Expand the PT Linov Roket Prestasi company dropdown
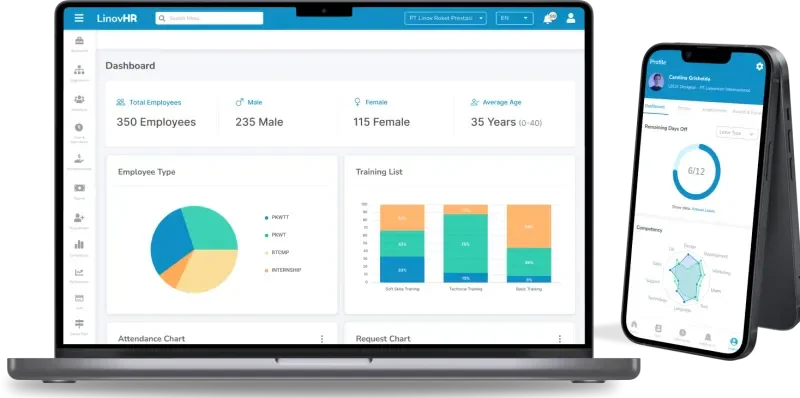800x398 pixels. pos(445,18)
